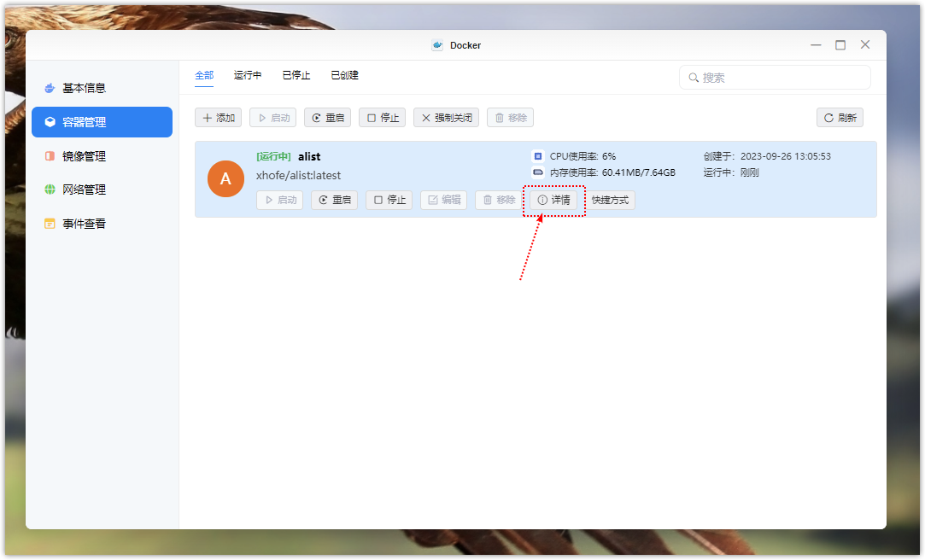Image resolution: width=925 pixels, height=560 pixels.
Task: Open alist 详情 details
Action: tap(553, 201)
